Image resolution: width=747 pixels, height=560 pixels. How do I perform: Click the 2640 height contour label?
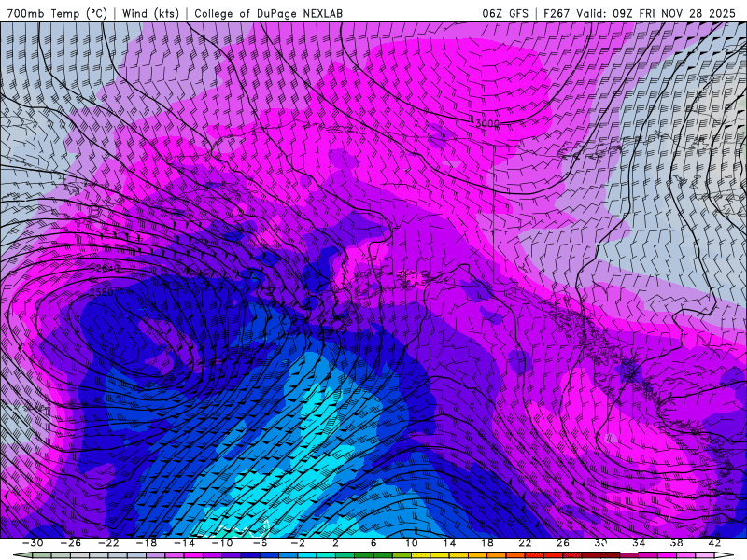click(x=107, y=269)
